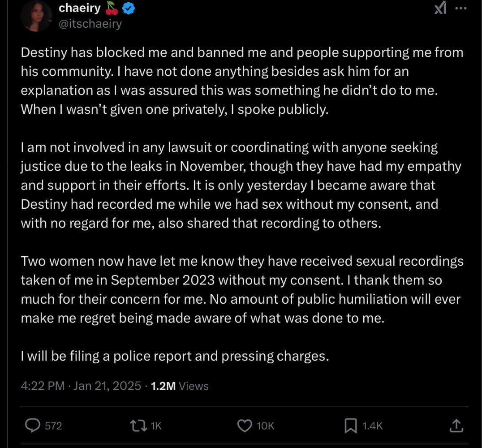Click the reply speech bubble icon
The image size is (482, 448).
[x=32, y=425]
